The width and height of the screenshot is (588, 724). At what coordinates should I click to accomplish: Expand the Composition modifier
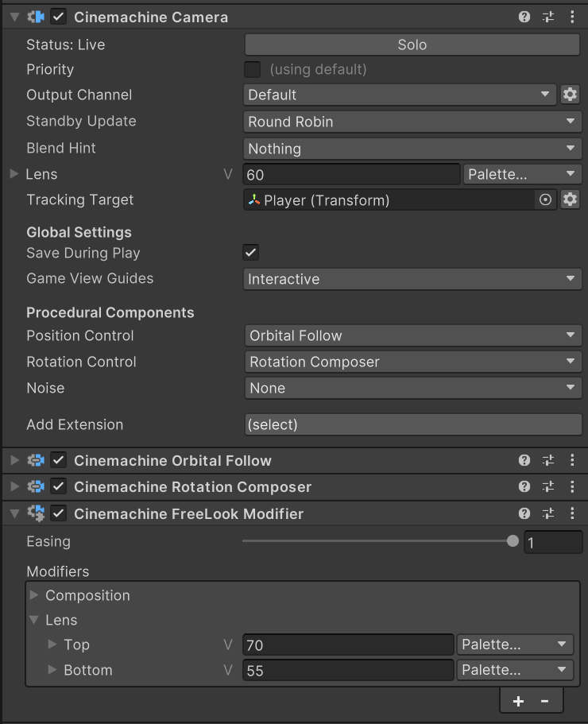(x=34, y=595)
